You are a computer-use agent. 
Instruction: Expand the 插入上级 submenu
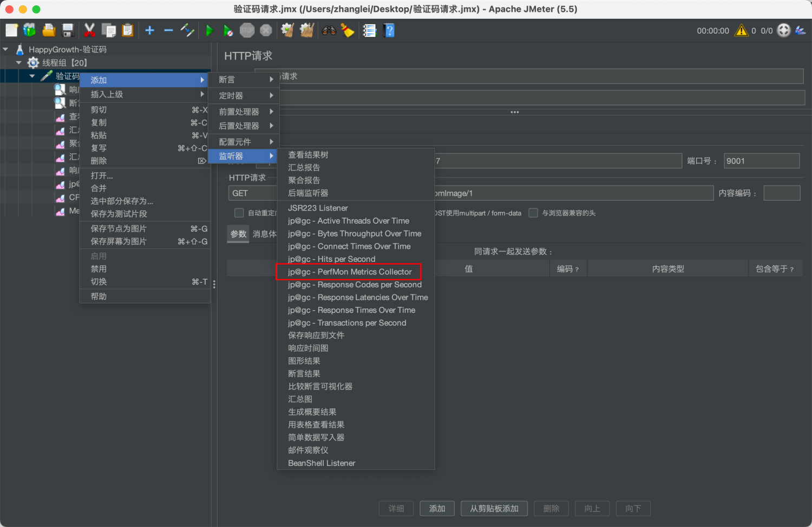(x=145, y=94)
